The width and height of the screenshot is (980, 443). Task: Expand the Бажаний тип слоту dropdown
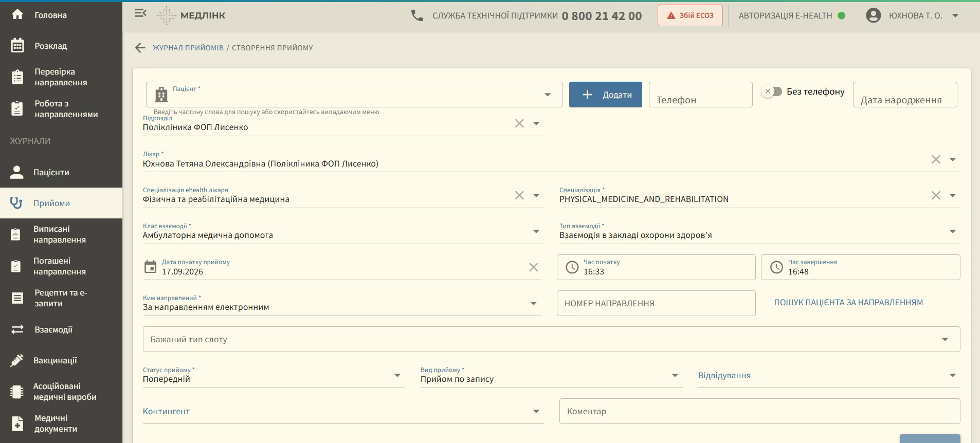945,339
